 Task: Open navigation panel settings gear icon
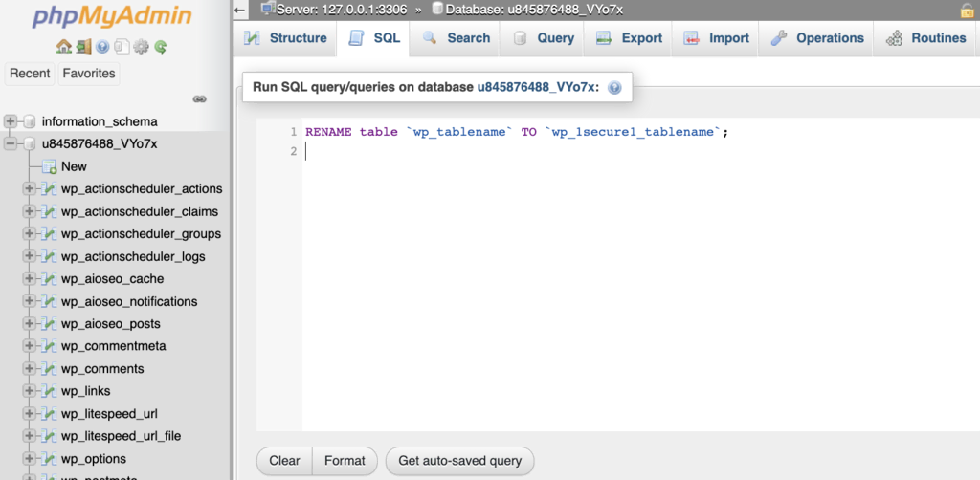tap(141, 46)
